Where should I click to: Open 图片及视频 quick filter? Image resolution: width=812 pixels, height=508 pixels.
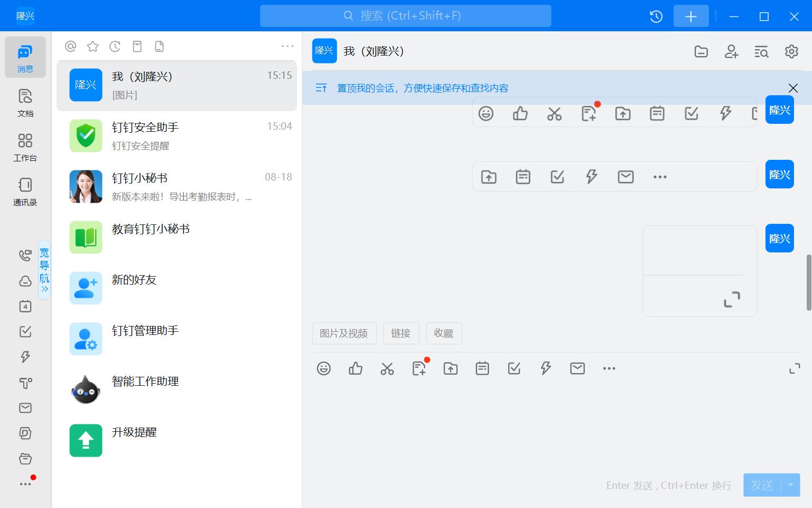point(344,333)
